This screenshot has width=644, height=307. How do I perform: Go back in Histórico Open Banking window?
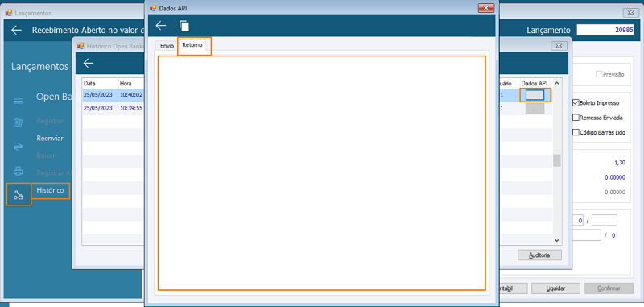coord(89,63)
